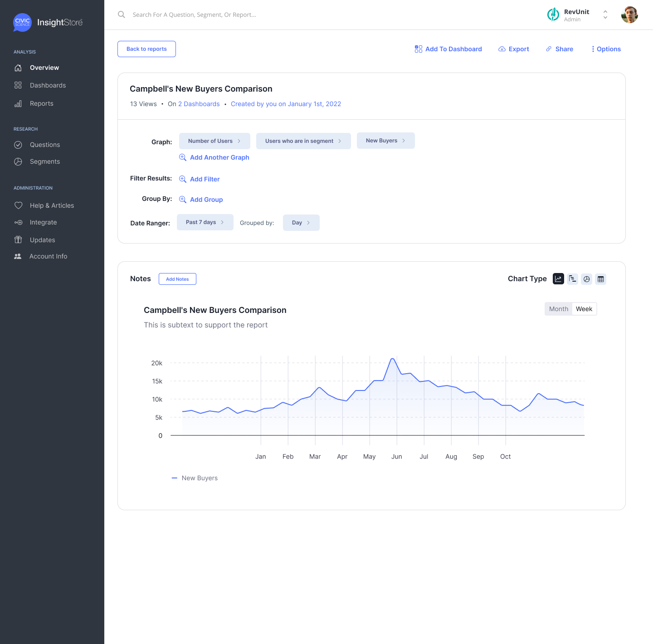Go to Segments in sidebar
This screenshot has height=644, width=653.
tap(44, 161)
